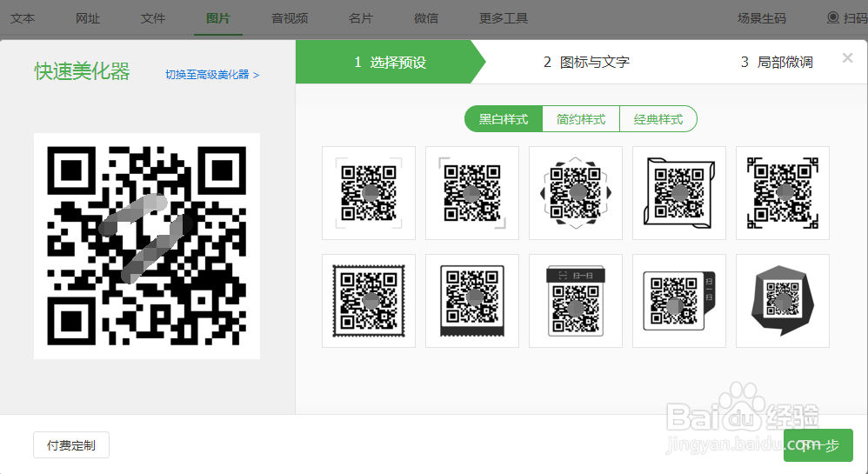The height and width of the screenshot is (474, 868).
Task: Click the 付费定制 button
Action: coord(71,445)
